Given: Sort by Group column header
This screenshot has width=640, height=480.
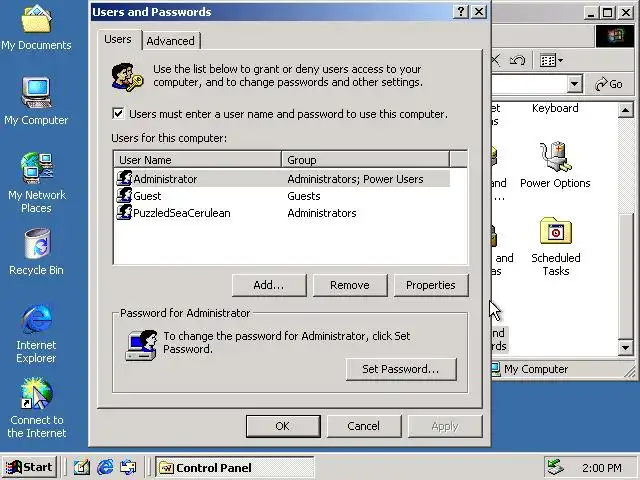Looking at the screenshot, I should [x=365, y=160].
